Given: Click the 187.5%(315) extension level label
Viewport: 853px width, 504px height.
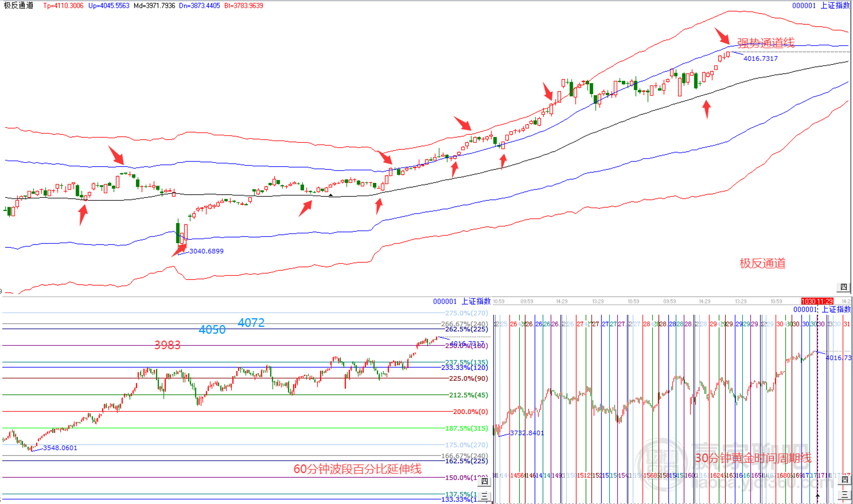Looking at the screenshot, I should 466,428.
